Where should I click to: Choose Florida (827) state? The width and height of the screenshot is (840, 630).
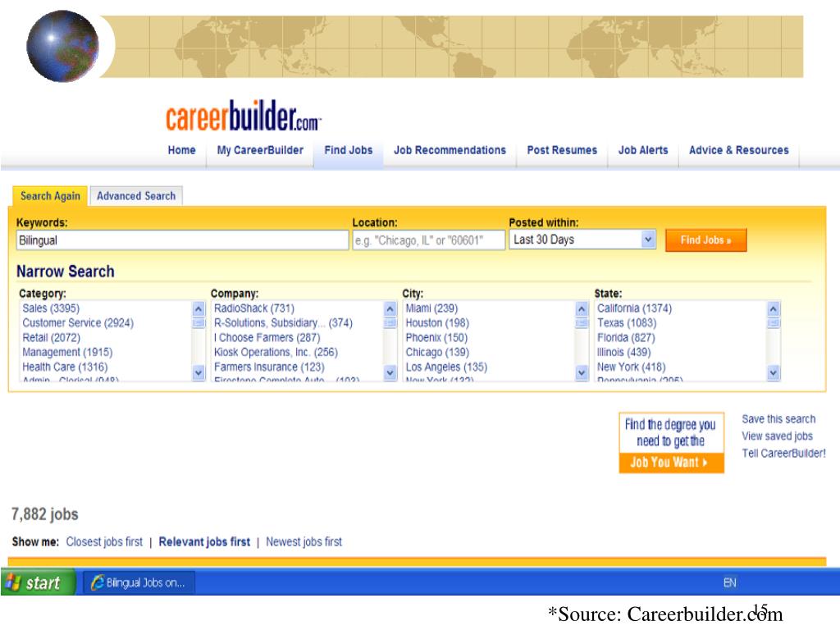(626, 337)
